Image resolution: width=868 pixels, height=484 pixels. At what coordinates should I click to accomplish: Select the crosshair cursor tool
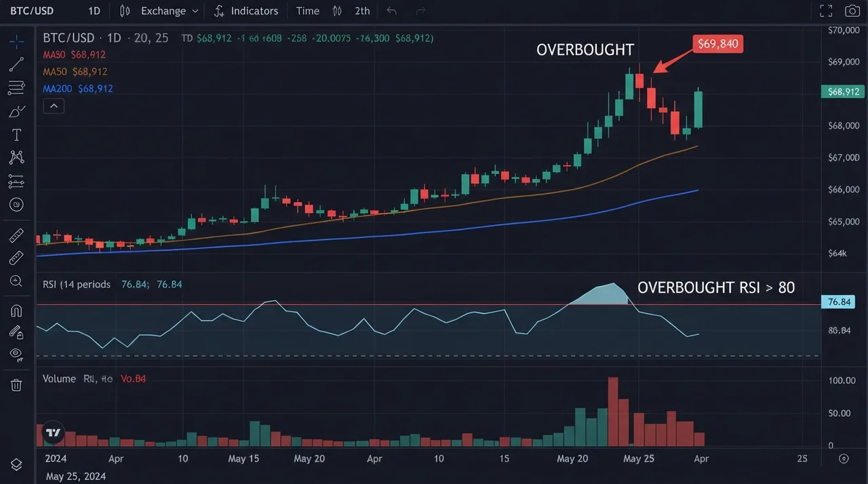click(17, 41)
